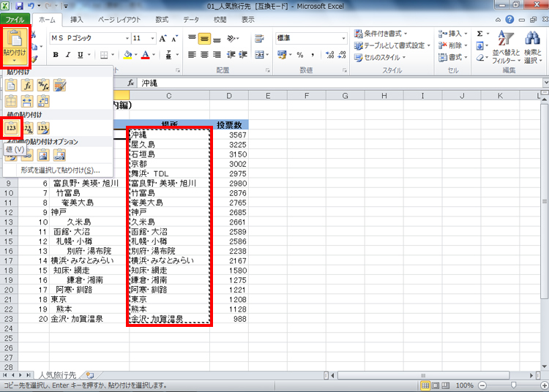The image size is (549, 392).
Task: Select the 人気旅行先 sheet tab
Action: point(57,375)
